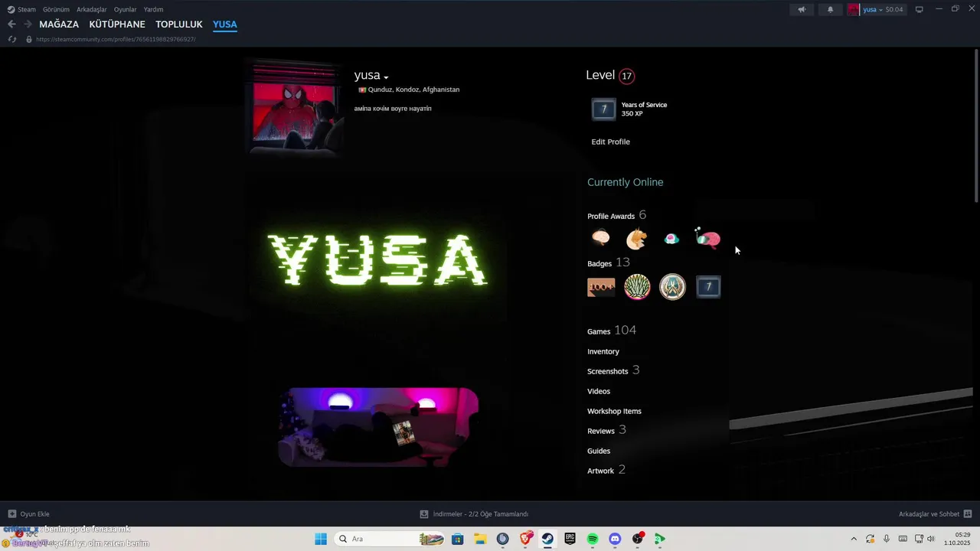Viewport: 980px width, 551px height.
Task: Open Steam notifications bell
Action: (x=830, y=9)
